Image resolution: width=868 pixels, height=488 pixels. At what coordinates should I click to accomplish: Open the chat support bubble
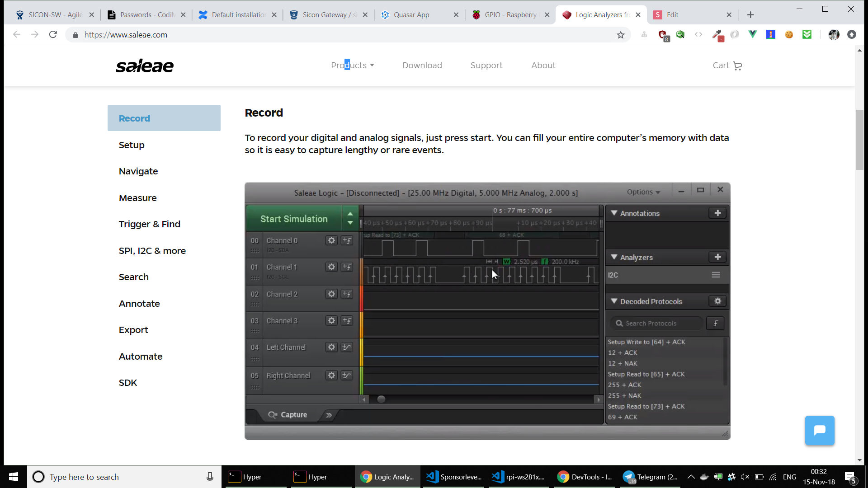(x=819, y=430)
